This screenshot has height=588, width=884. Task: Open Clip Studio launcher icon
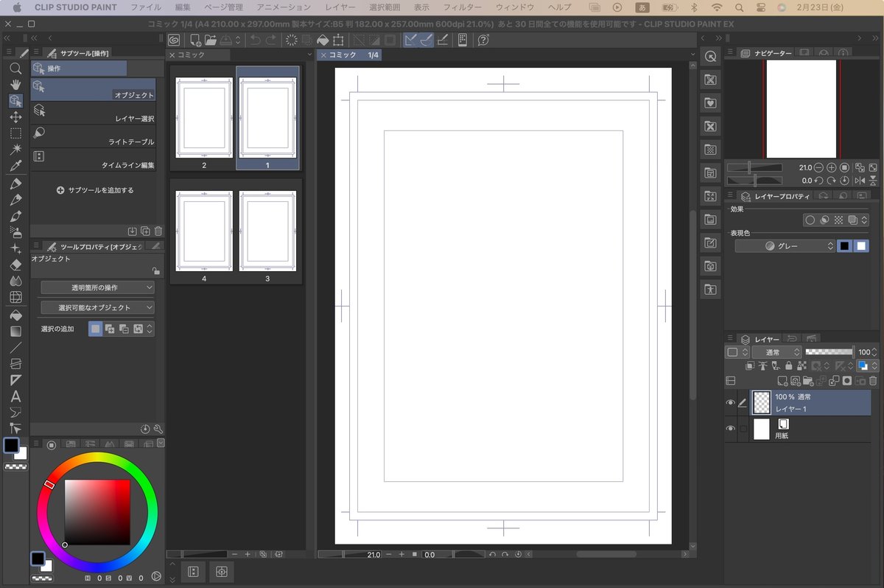(x=174, y=40)
